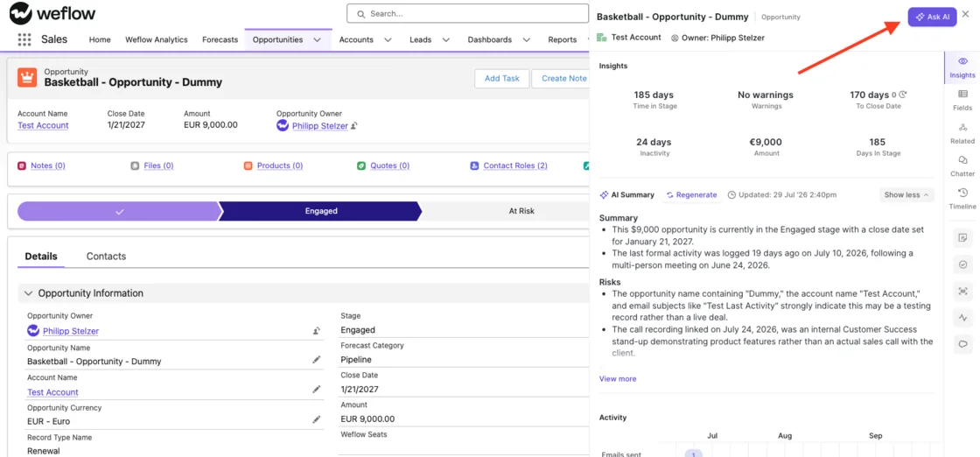This screenshot has width=980, height=457.
Task: Click the 185 days Time in Stage metric
Action: click(x=654, y=100)
